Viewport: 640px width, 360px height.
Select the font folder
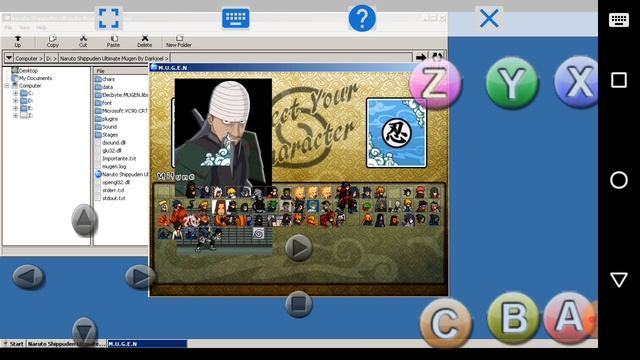[x=104, y=103]
